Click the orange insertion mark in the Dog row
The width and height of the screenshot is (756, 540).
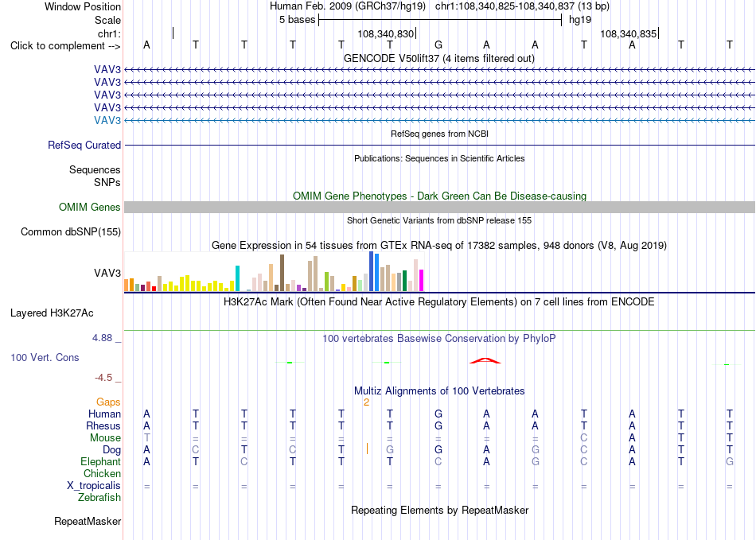click(x=367, y=449)
